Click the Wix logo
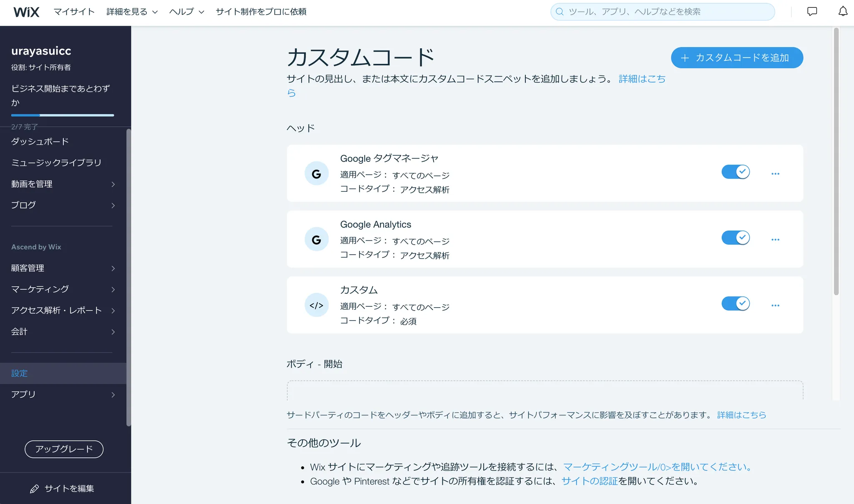The height and width of the screenshot is (504, 854). [x=26, y=12]
